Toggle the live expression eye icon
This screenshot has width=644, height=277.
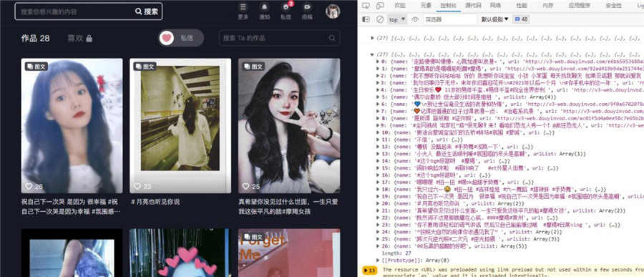point(415,19)
